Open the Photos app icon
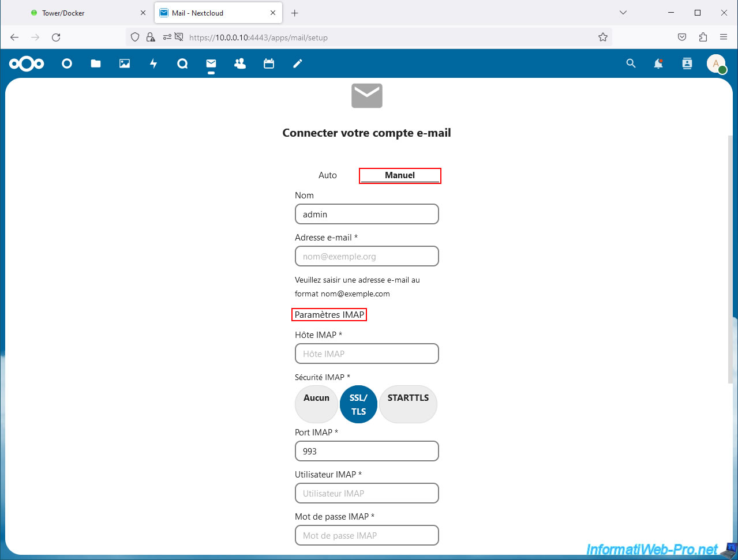738x560 pixels. click(x=125, y=63)
